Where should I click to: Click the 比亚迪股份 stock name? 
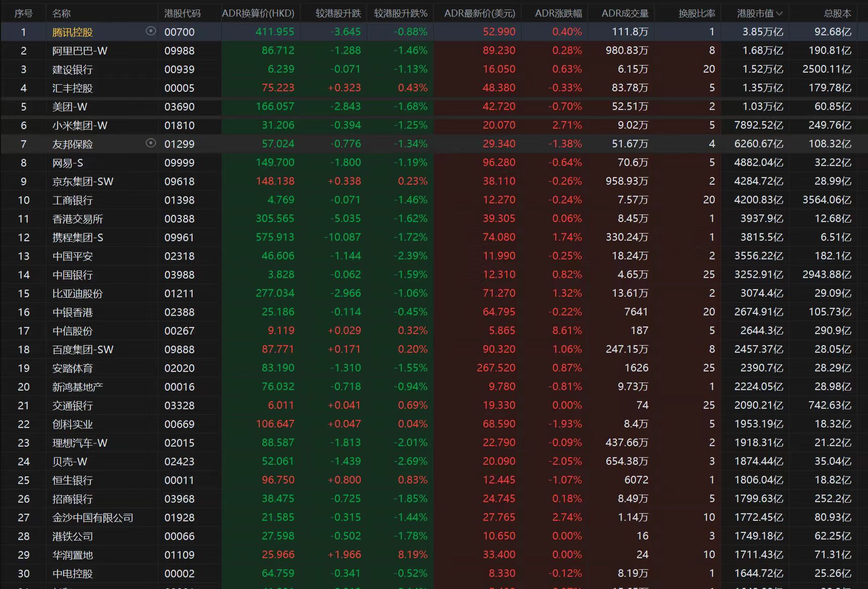tap(78, 294)
